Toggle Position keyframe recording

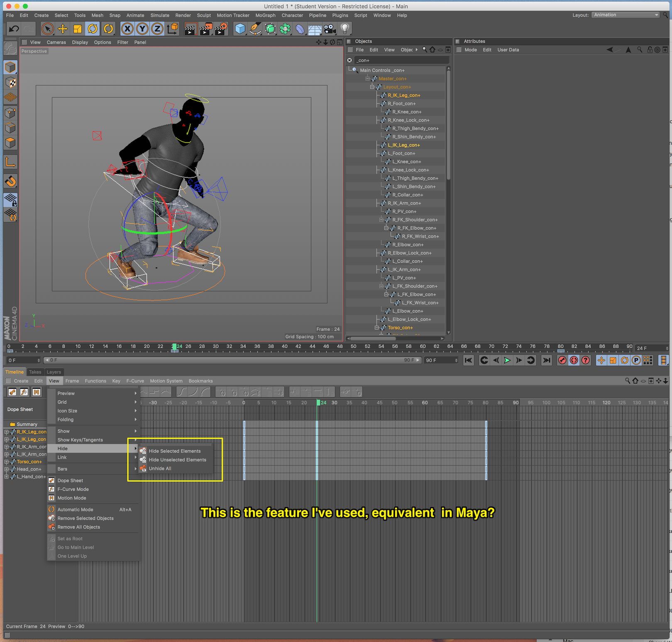point(601,360)
